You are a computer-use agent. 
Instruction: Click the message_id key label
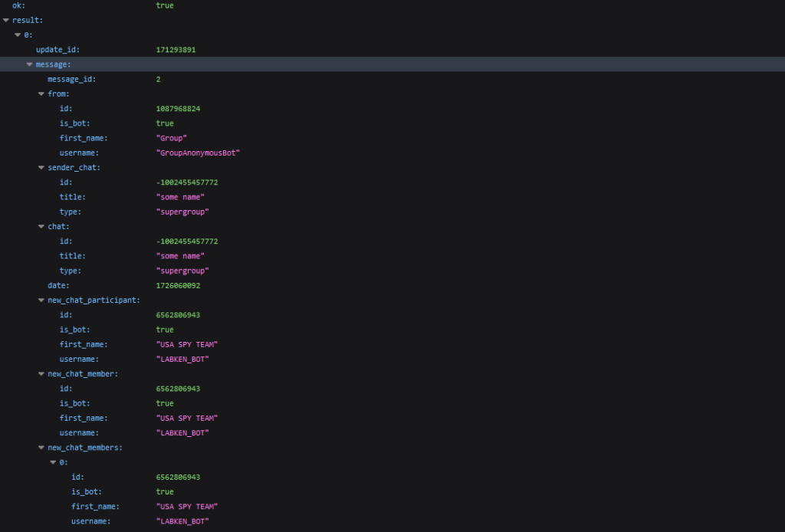pyautogui.click(x=72, y=79)
